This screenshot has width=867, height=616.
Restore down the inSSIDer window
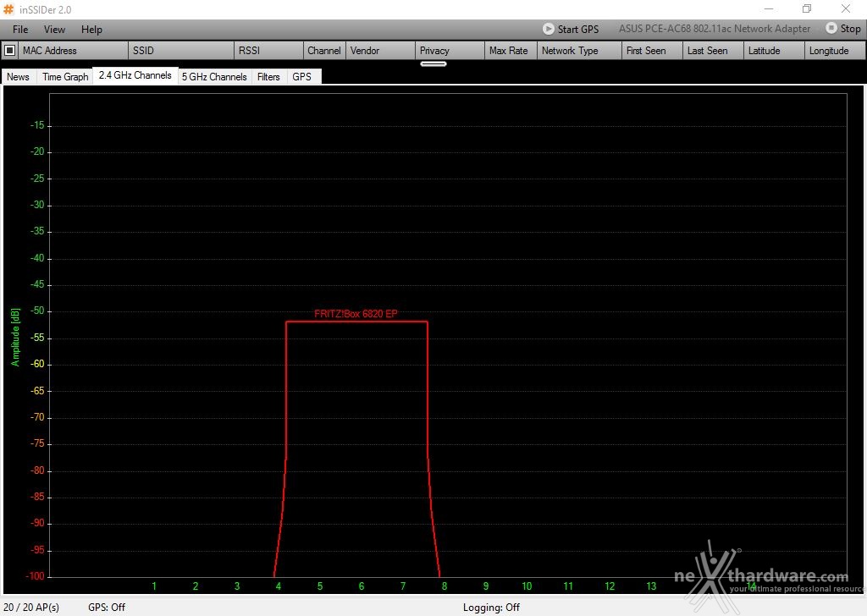pyautogui.click(x=807, y=8)
